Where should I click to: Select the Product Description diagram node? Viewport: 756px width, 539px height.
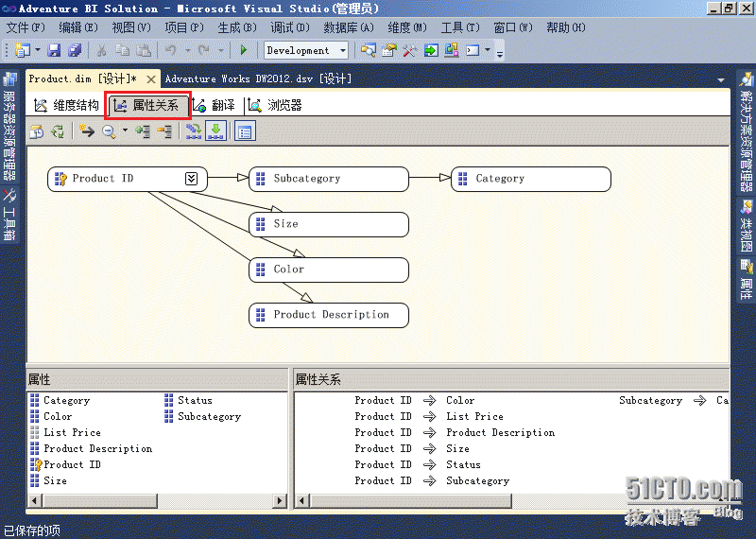point(329,315)
